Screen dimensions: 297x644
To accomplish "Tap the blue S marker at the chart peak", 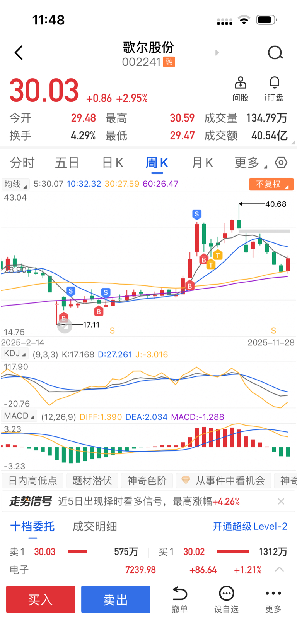I will pyautogui.click(x=197, y=214).
